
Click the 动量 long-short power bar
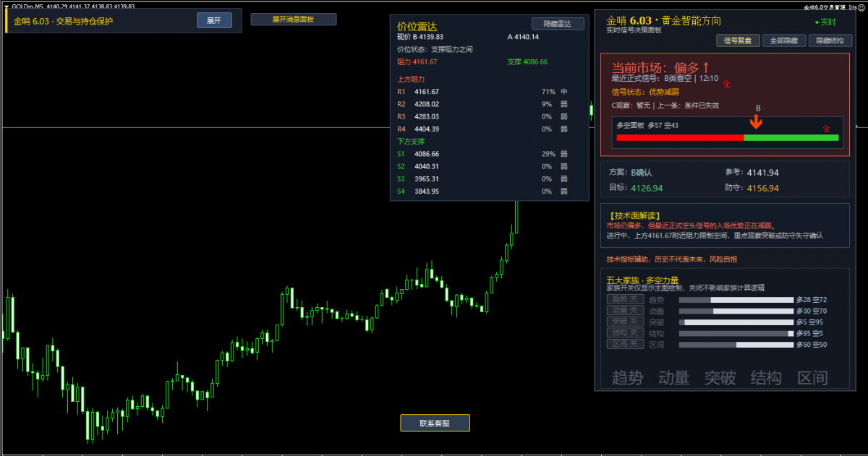(736, 311)
